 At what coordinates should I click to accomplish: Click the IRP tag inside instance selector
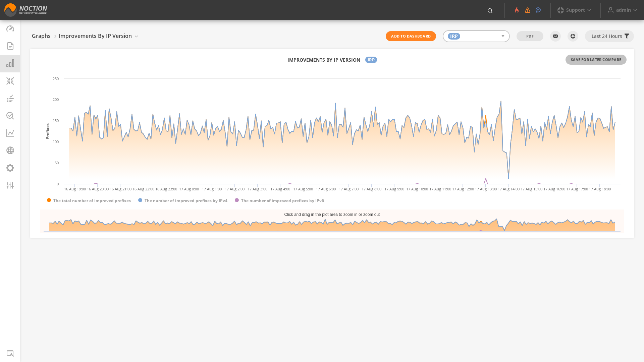click(x=454, y=36)
